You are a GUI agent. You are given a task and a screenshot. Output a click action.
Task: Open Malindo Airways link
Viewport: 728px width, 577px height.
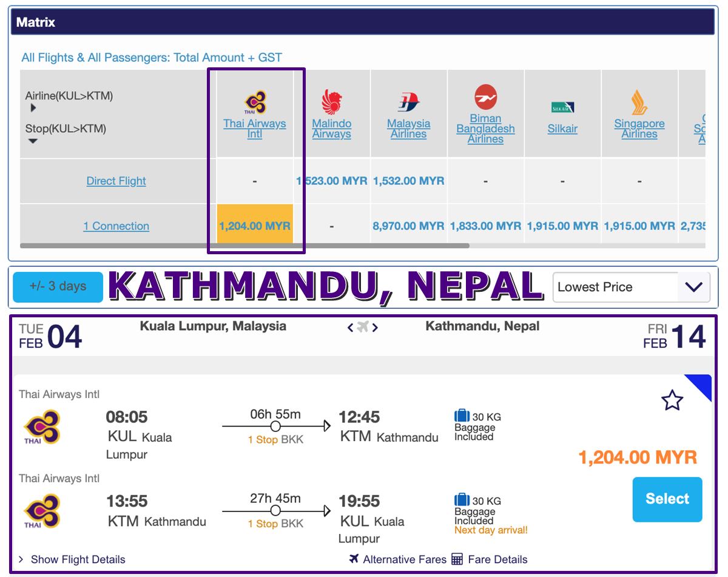(x=332, y=129)
